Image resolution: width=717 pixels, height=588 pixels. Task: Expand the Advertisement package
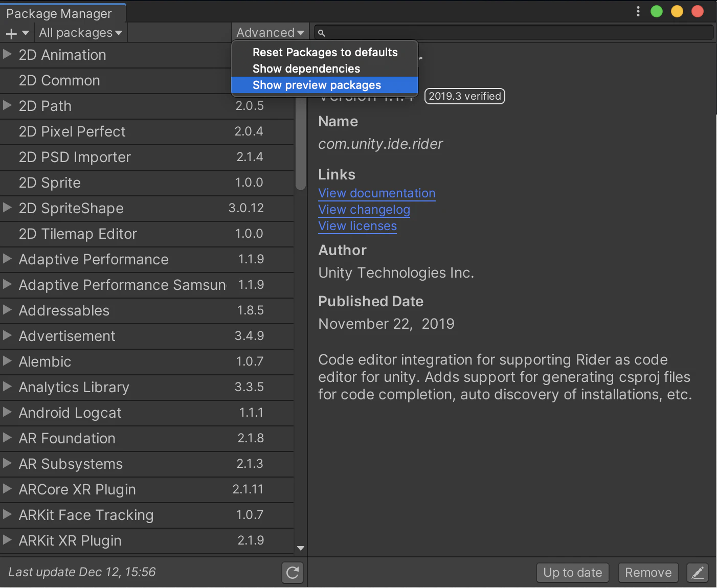coord(7,335)
